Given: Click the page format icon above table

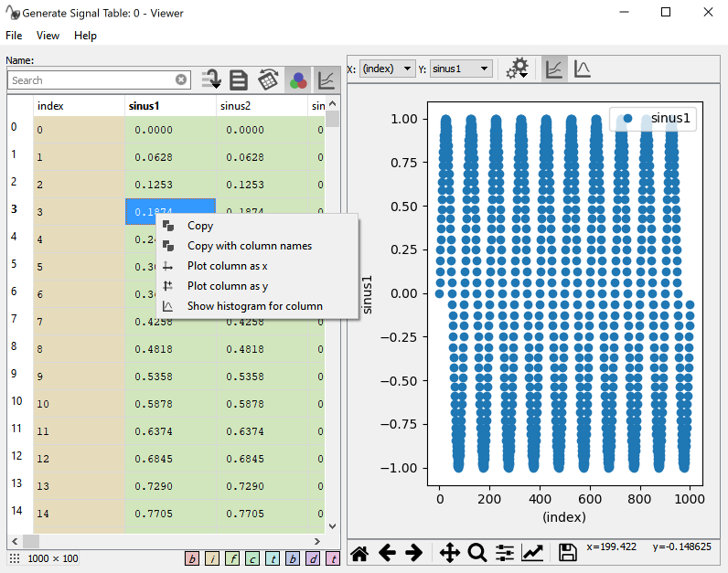Looking at the screenshot, I should tap(239, 80).
